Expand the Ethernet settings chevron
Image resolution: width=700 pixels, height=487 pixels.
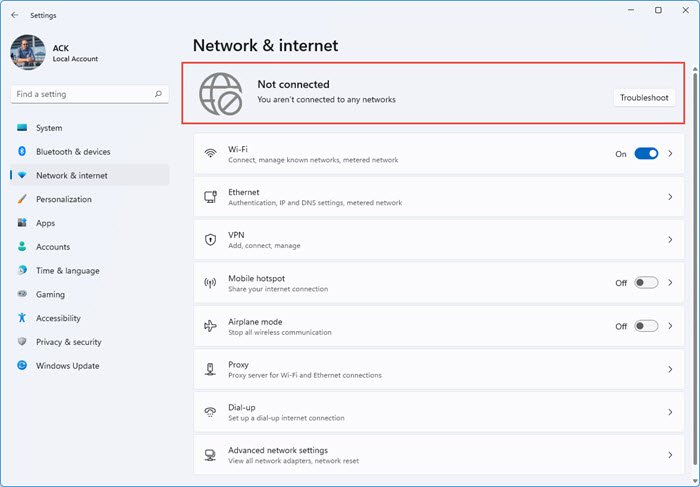coord(670,197)
